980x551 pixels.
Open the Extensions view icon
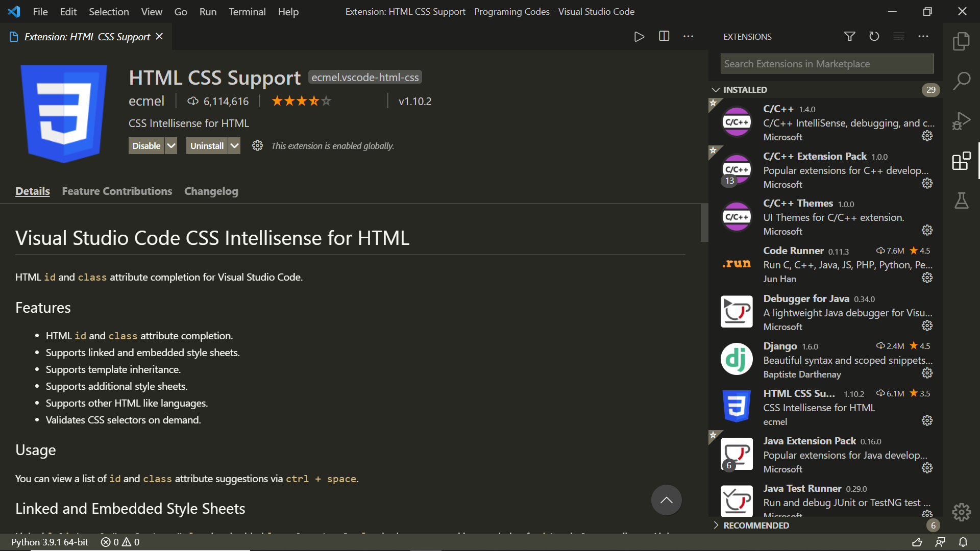point(961,161)
